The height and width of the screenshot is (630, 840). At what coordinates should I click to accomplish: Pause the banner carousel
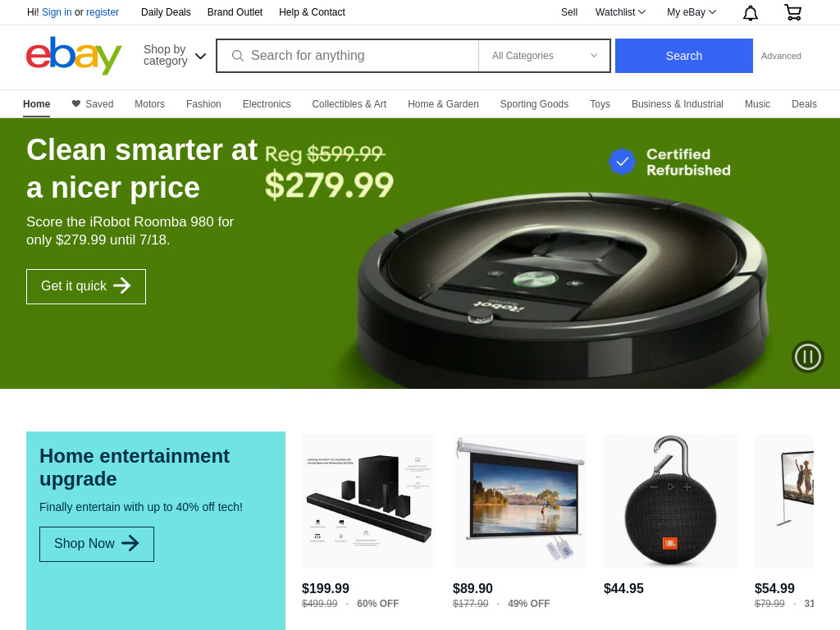[x=807, y=357]
